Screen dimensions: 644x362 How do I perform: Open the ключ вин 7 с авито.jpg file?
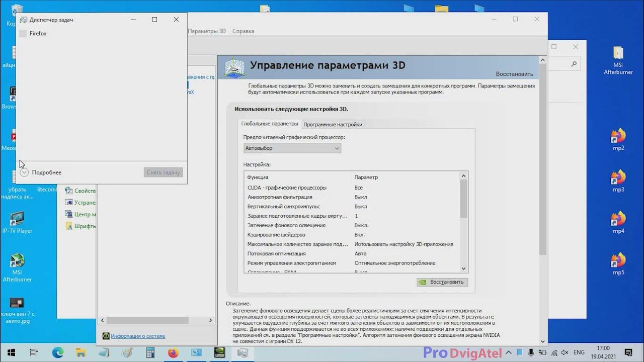pos(17,310)
